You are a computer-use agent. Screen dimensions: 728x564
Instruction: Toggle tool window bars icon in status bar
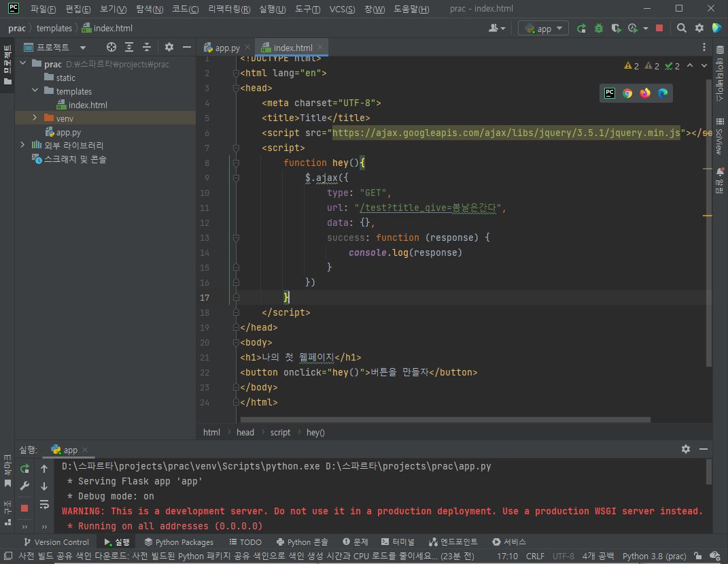point(8,556)
